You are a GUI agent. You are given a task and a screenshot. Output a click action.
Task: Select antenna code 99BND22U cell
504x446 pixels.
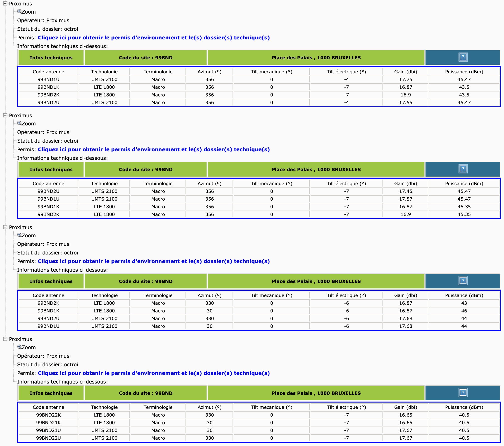(x=48, y=438)
